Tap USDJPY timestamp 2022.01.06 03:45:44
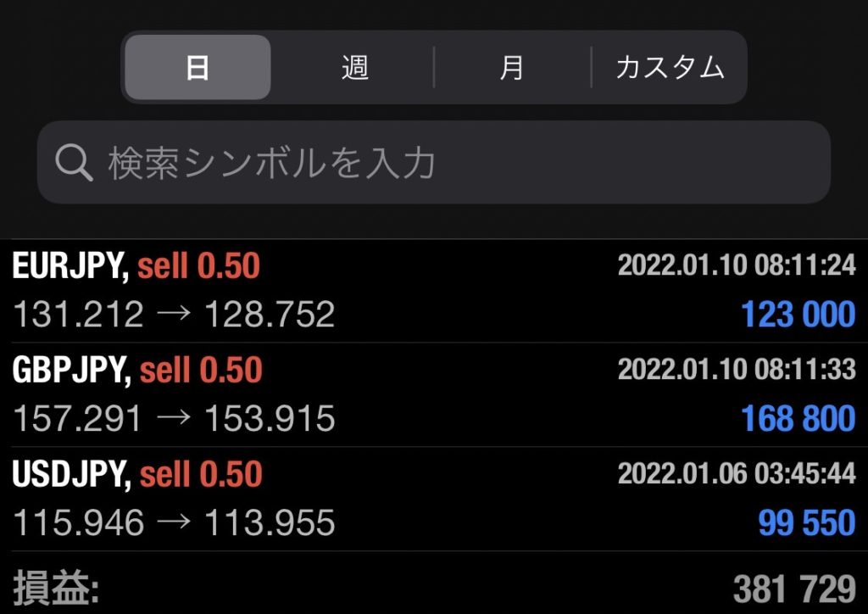The image size is (868, 614). [736, 474]
